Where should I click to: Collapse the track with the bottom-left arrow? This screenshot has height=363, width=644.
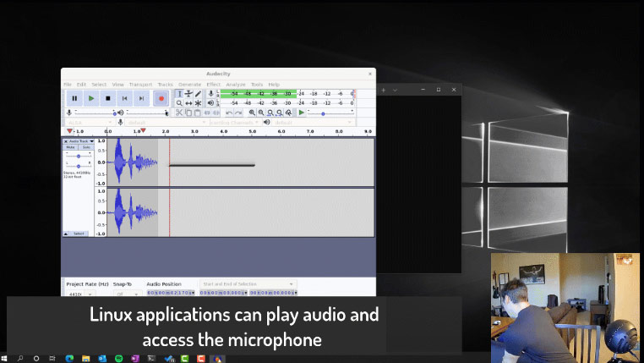[x=66, y=234]
